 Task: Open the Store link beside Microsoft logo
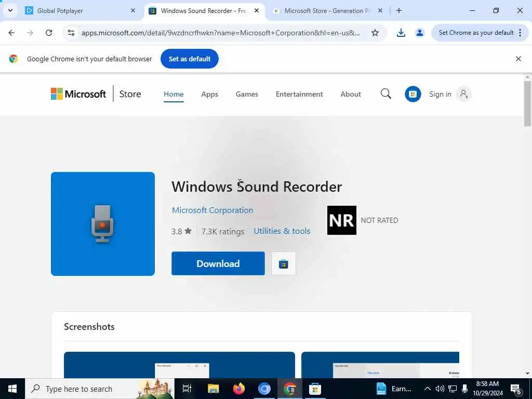pos(130,94)
